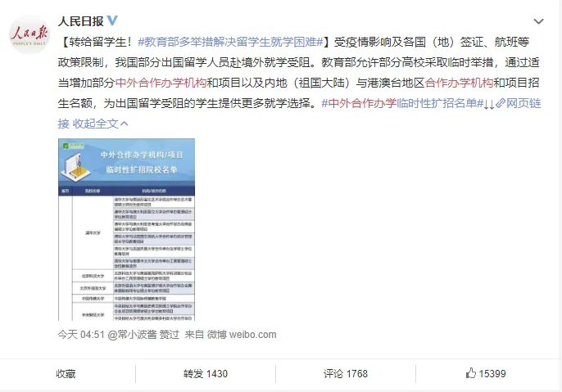Open hashtag #教育部多举措解决留学生就学困难#
This screenshot has width=562, height=392.
pos(230,42)
